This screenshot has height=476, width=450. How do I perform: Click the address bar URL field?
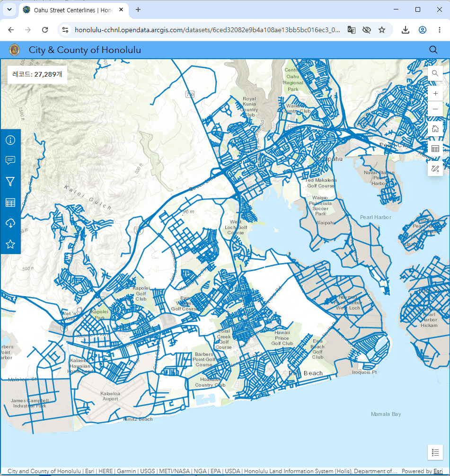[207, 30]
